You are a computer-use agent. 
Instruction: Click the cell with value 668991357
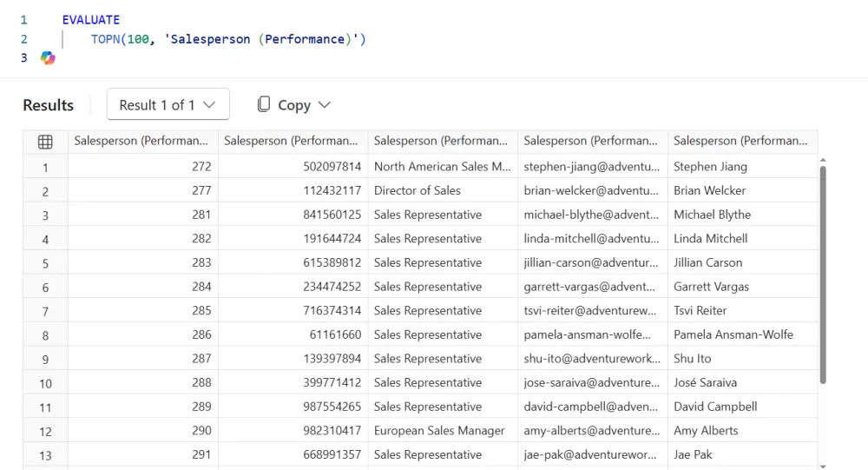coord(293,454)
